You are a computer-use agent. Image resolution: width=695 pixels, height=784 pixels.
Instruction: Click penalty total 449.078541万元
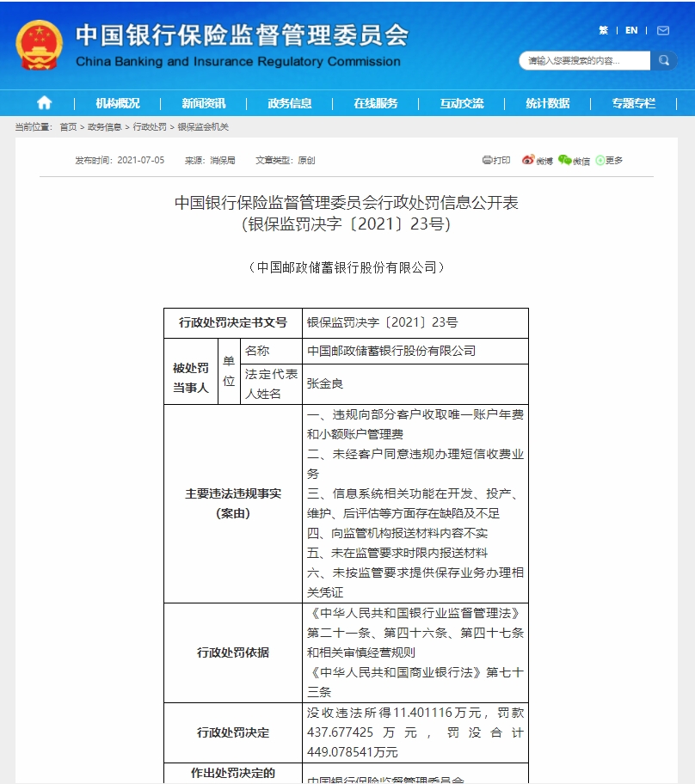point(353,752)
